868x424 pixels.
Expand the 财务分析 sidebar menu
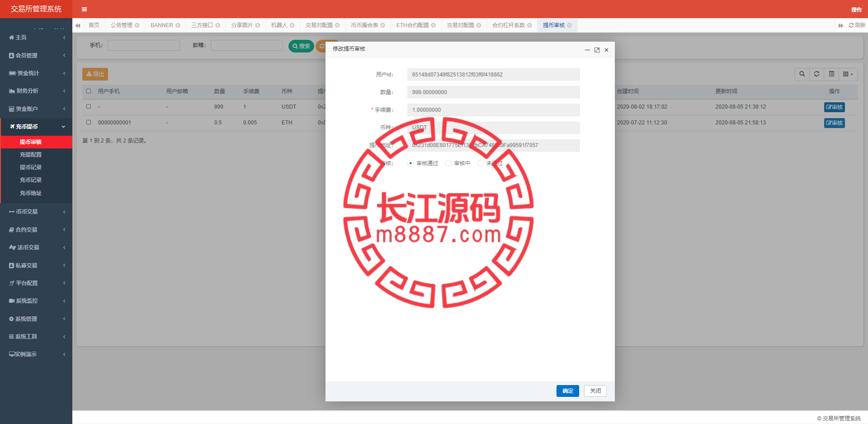point(36,91)
